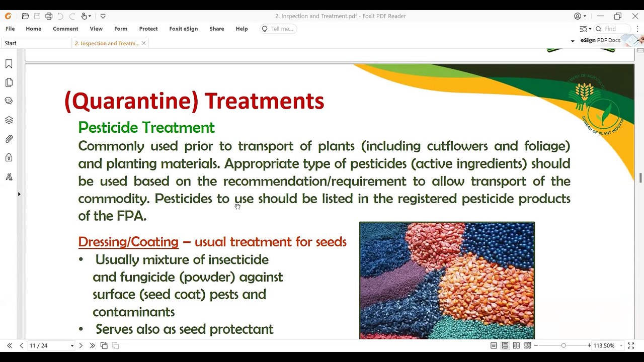The width and height of the screenshot is (644, 362).
Task: Open the advanced search options dropdown
Action: pos(585,29)
